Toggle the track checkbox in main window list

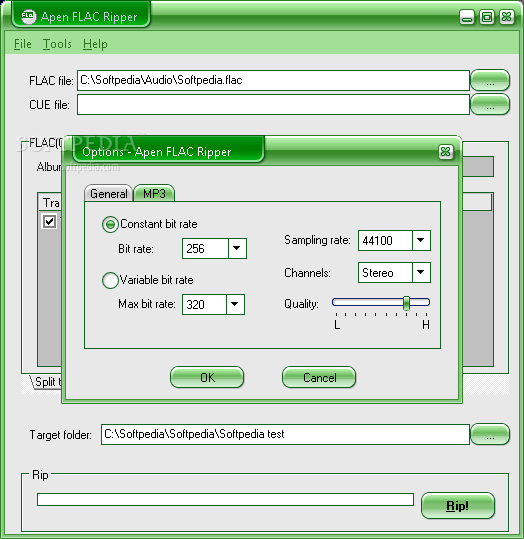[49, 221]
